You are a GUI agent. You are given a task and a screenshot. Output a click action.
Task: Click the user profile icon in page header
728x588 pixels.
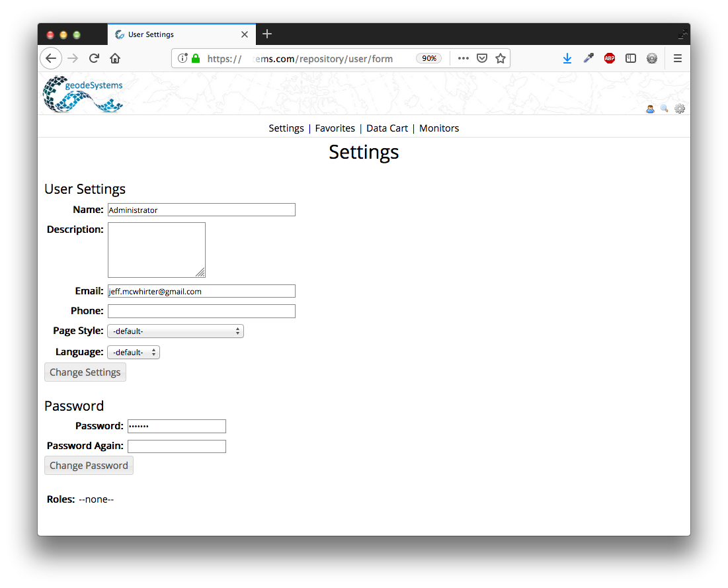(650, 109)
